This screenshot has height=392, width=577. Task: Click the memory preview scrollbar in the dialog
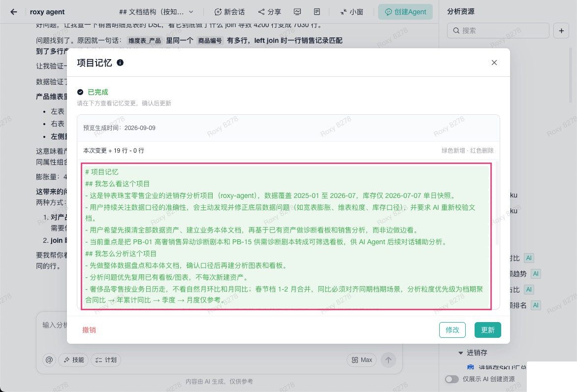pos(497,203)
